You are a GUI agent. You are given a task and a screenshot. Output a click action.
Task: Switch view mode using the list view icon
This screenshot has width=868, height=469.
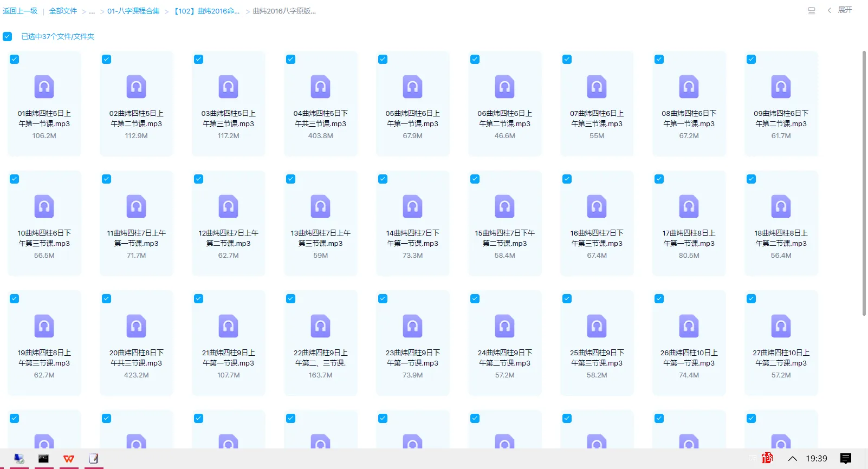811,11
